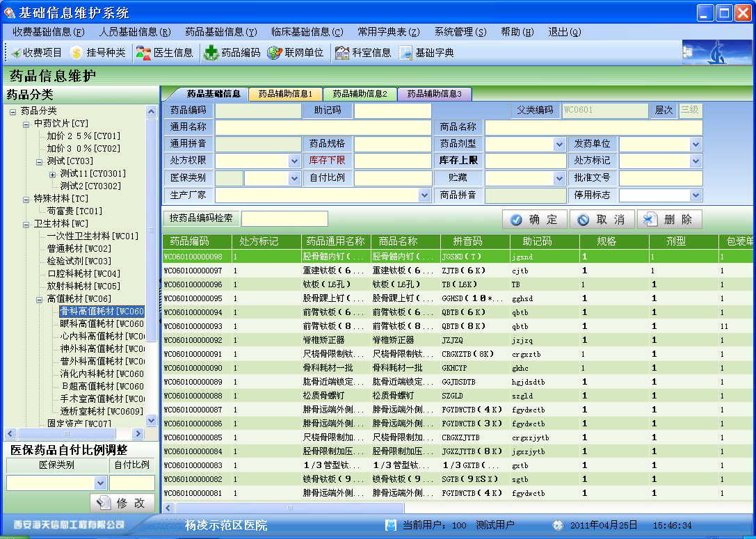Open the 收费基础信息 menu
Image resolution: width=756 pixels, height=539 pixels.
click(48, 32)
